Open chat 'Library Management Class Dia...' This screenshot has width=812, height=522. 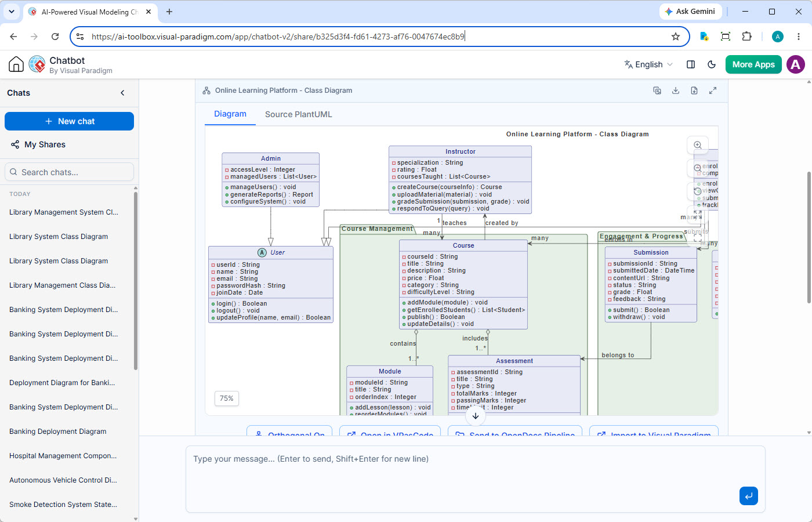63,285
